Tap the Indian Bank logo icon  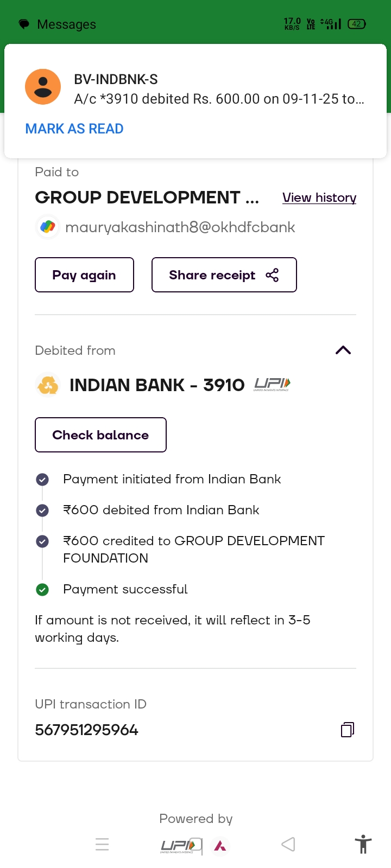(x=48, y=385)
